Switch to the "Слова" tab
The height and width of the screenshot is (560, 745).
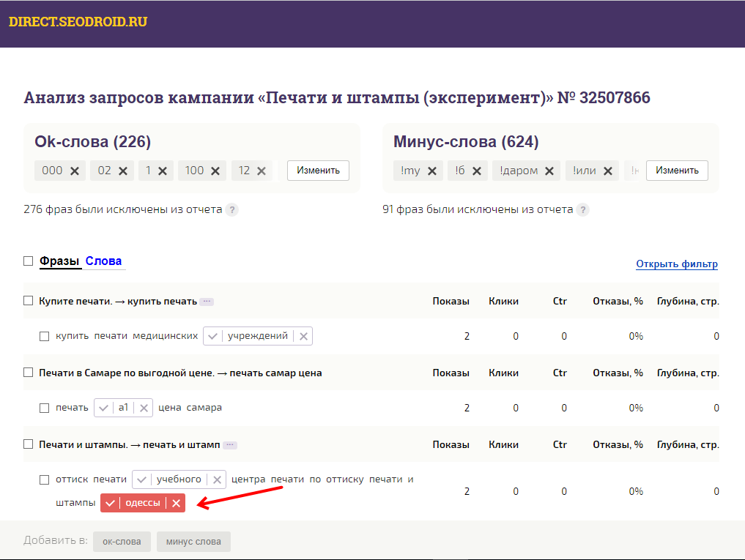(x=103, y=261)
